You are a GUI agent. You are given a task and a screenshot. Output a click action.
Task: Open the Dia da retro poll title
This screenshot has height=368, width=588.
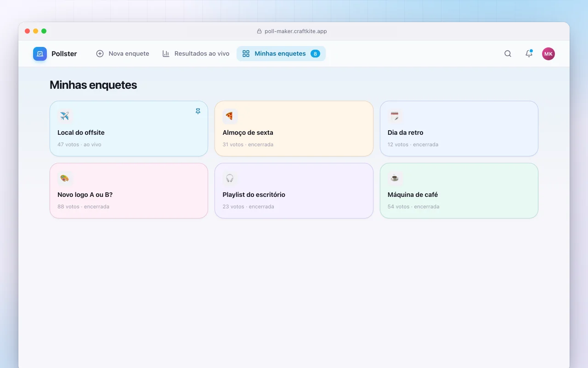(405, 132)
